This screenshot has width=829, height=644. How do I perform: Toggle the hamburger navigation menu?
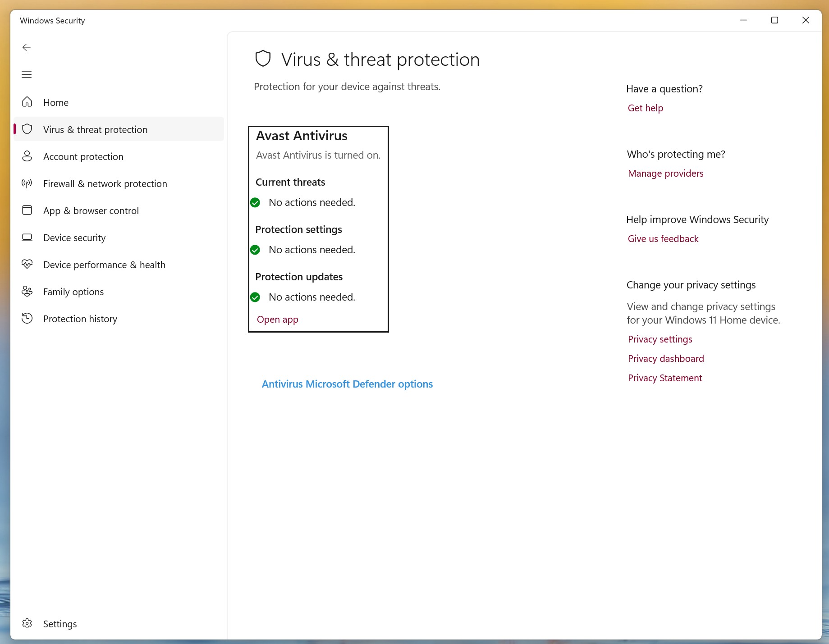[x=27, y=74]
